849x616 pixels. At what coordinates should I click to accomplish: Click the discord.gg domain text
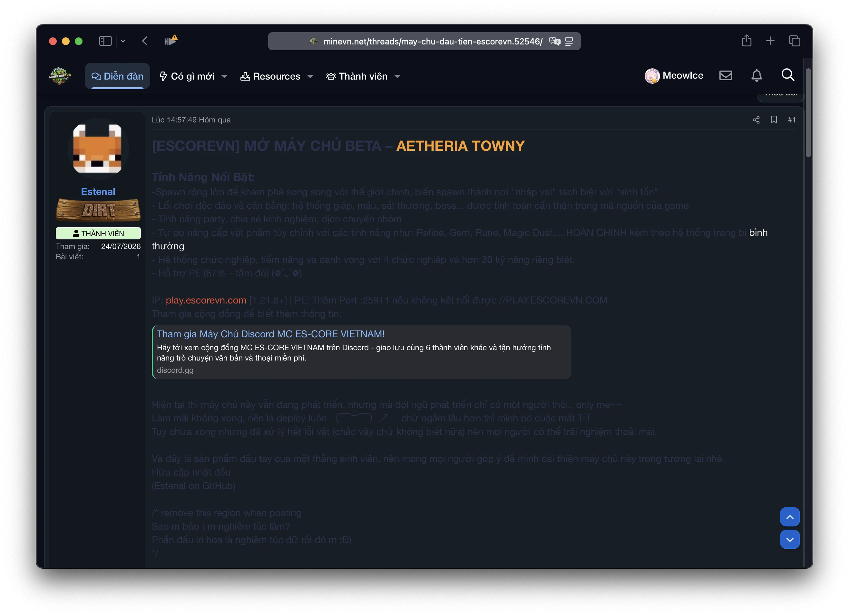point(175,370)
